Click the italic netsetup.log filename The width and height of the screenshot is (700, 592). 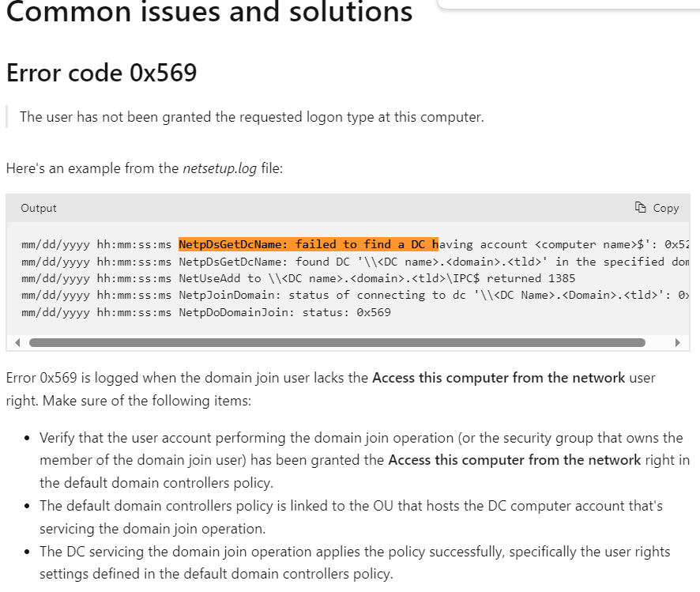click(220, 168)
